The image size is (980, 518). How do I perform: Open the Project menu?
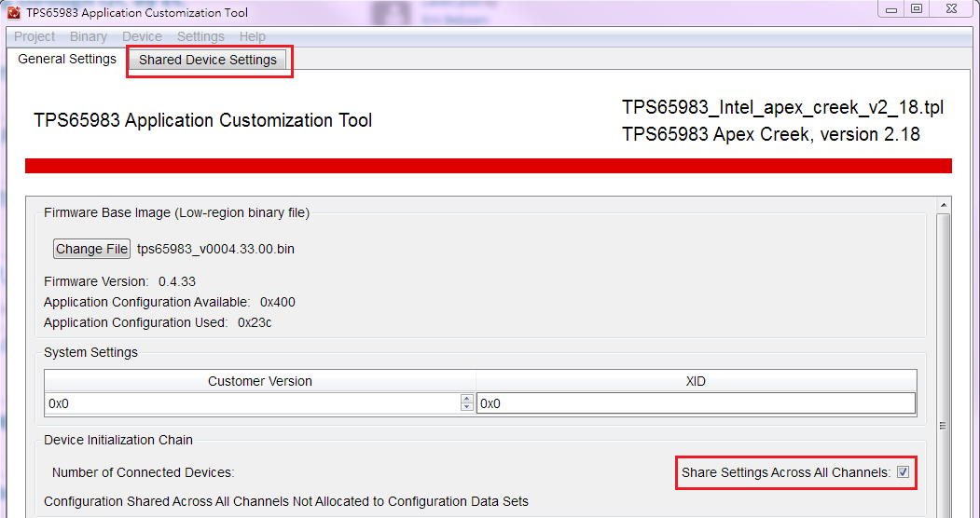[x=35, y=37]
